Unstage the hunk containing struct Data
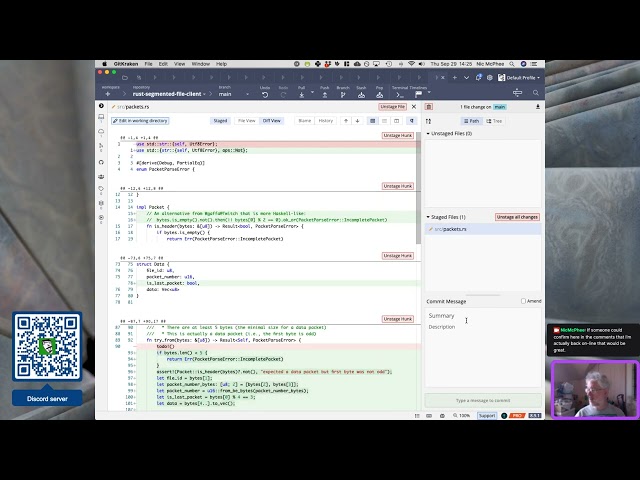 pos(398,256)
